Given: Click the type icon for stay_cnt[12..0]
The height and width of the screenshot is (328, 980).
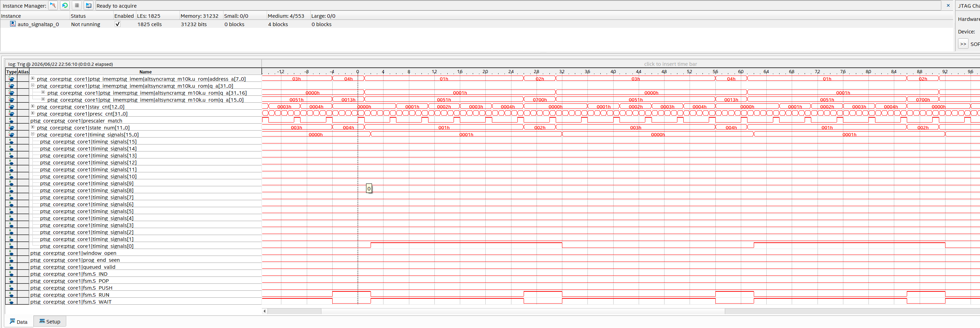Looking at the screenshot, I should tap(12, 107).
